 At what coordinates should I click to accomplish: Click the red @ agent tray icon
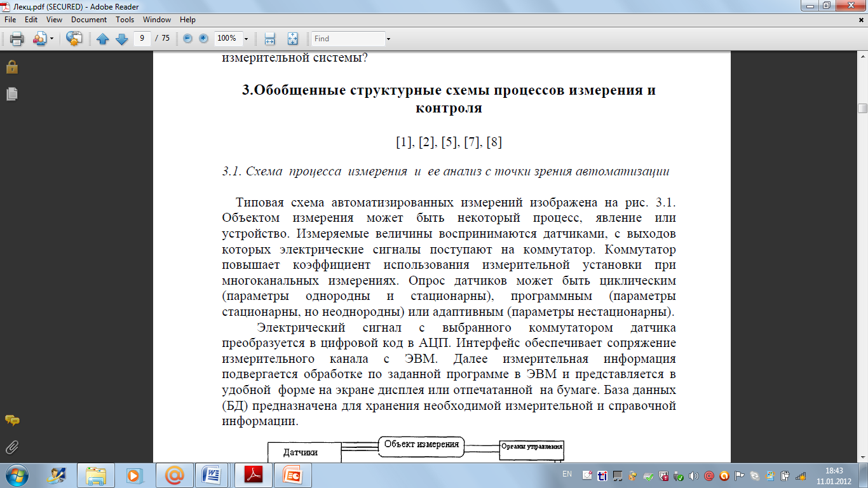click(709, 476)
